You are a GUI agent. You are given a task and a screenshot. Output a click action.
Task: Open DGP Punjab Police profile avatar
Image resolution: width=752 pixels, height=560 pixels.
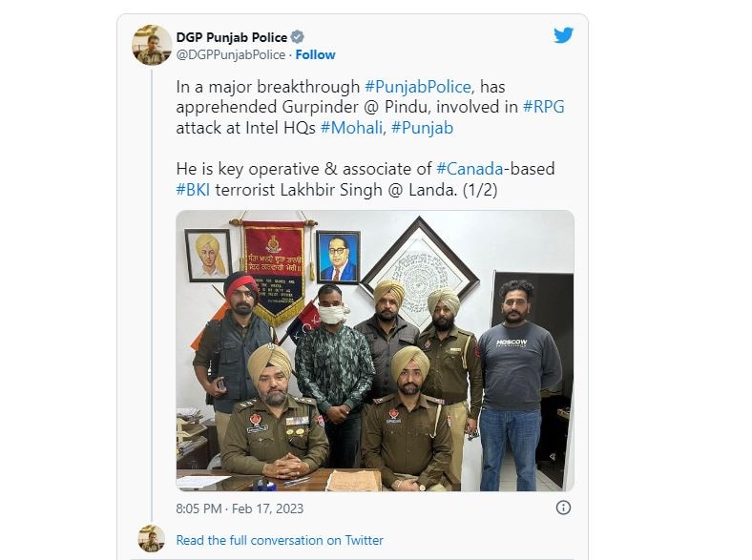(x=152, y=45)
